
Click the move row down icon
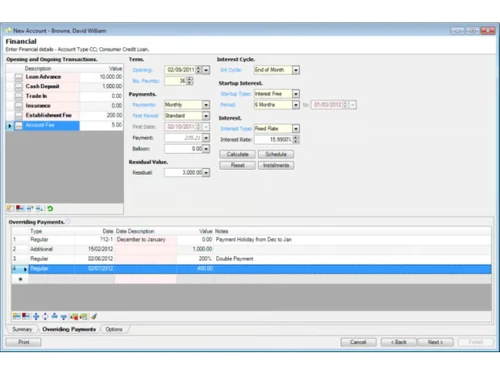pos(64,316)
